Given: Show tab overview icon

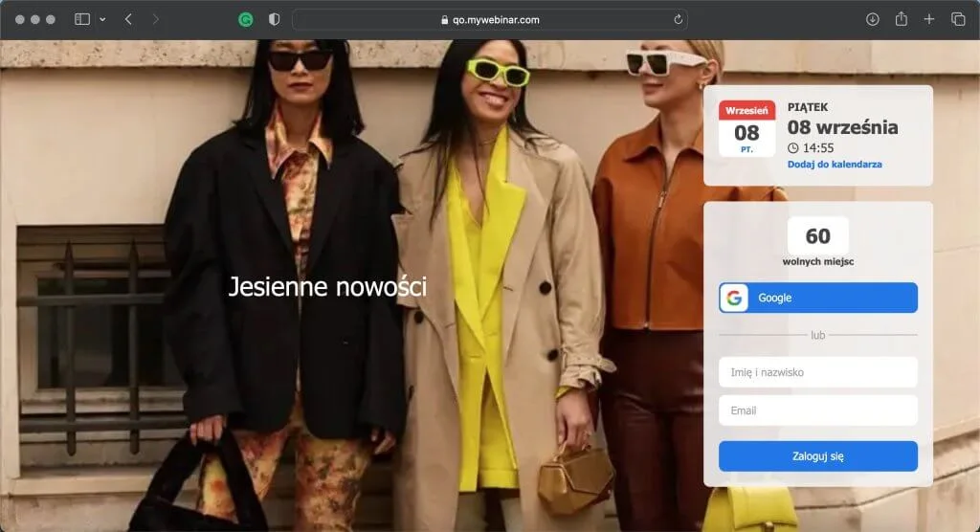Looking at the screenshot, I should click(x=958, y=19).
